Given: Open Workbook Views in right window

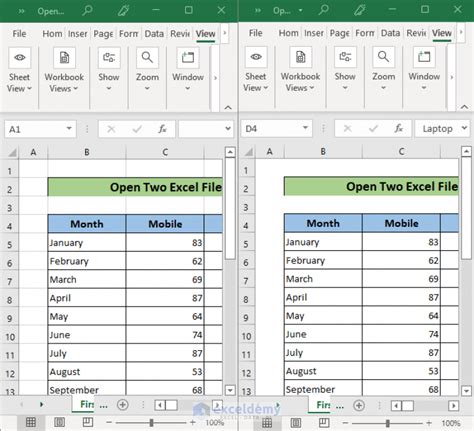Looking at the screenshot, I should click(300, 70).
